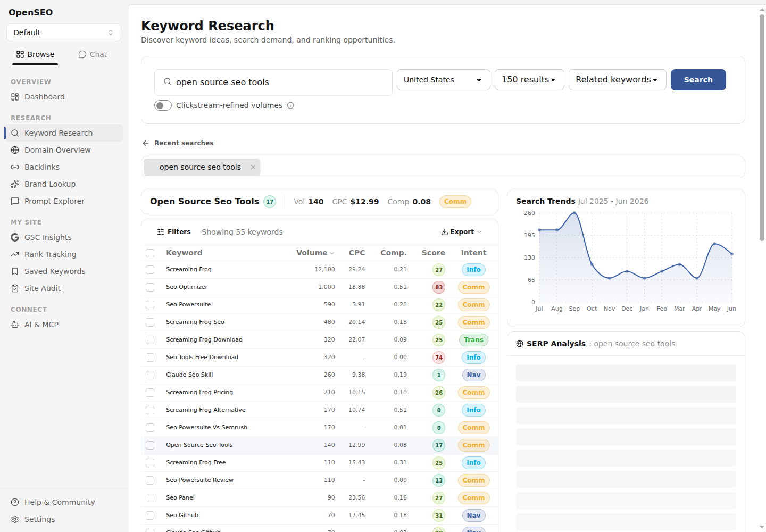Click the Sep peak point on Search Trends chart

pos(574,213)
